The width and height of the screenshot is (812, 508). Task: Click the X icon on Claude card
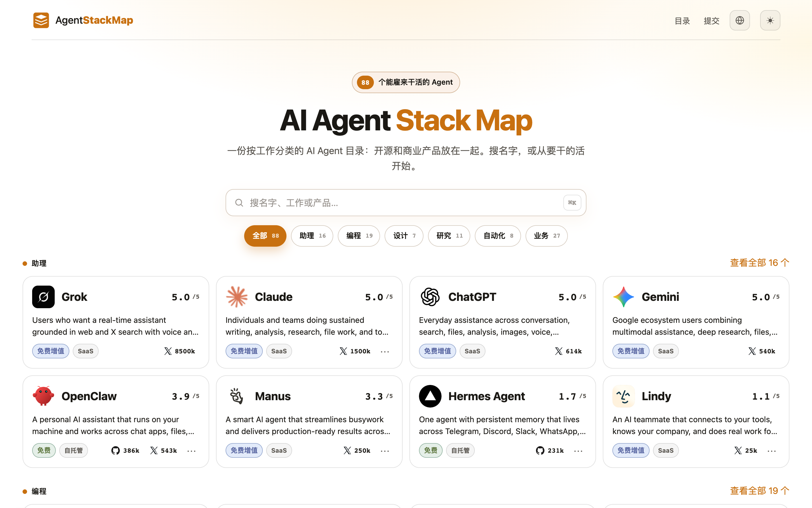pos(343,351)
